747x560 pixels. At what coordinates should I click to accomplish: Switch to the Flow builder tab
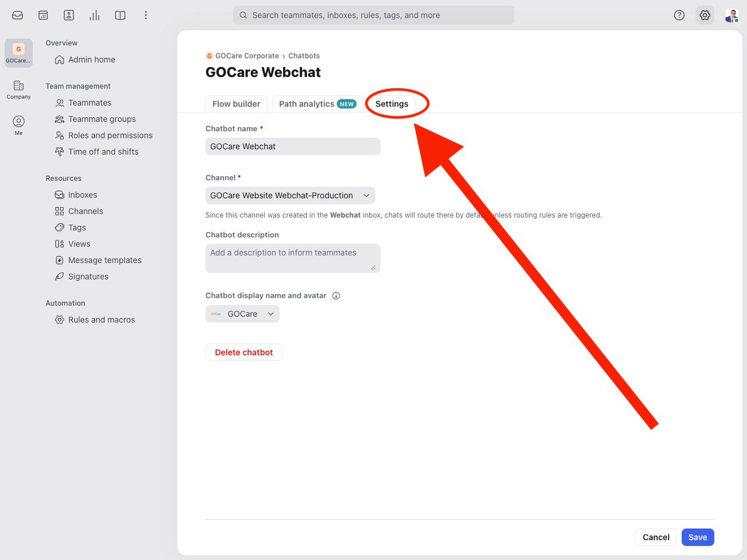(236, 104)
